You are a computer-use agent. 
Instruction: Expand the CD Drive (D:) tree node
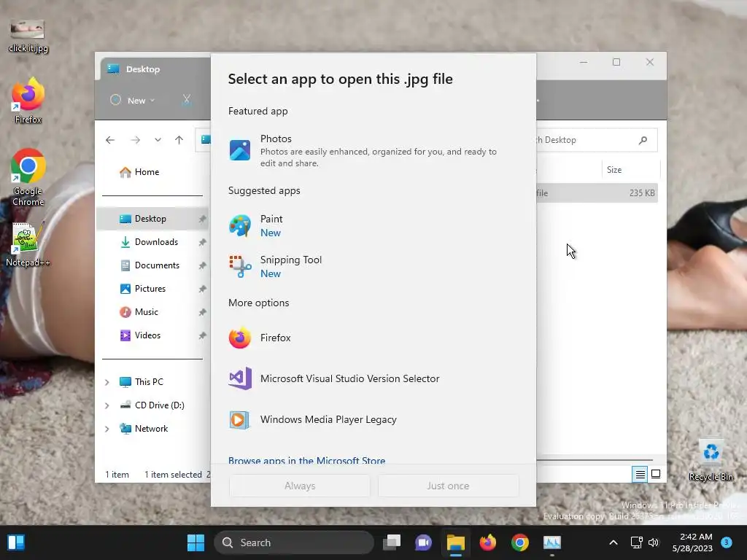107,405
